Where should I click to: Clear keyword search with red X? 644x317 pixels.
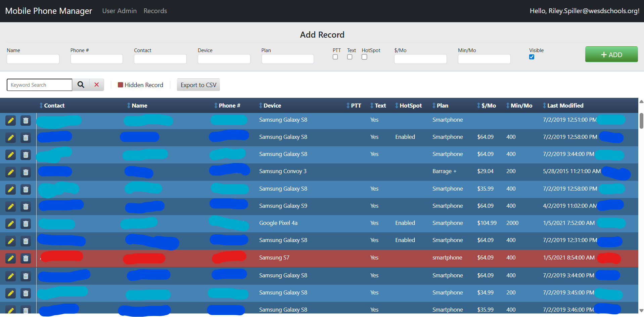pos(97,85)
